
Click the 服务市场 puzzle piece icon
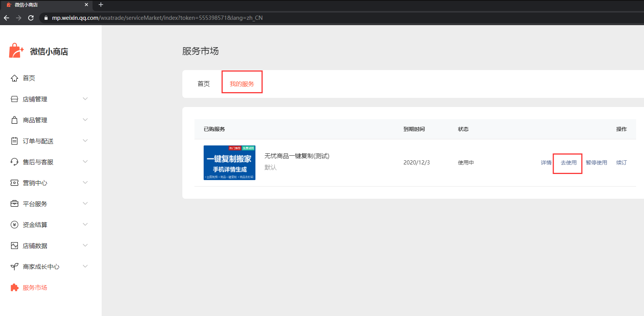click(x=14, y=287)
